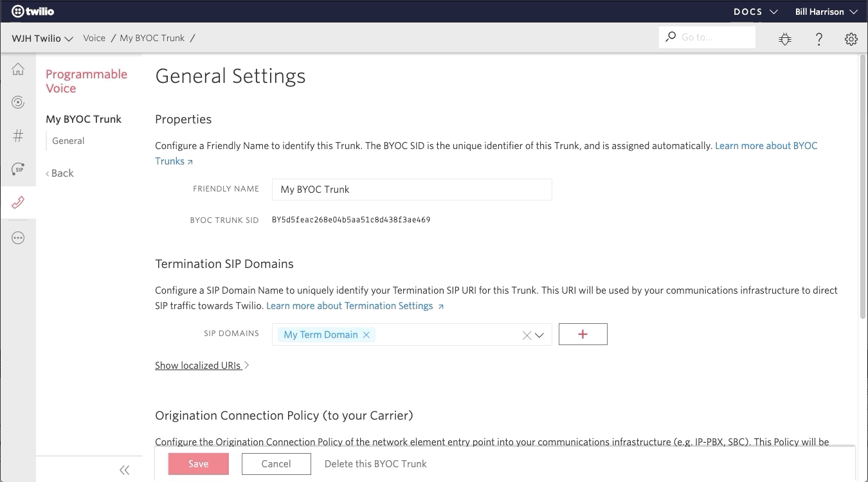Select the Programmable Voice phone icon
868x482 pixels.
point(18,202)
